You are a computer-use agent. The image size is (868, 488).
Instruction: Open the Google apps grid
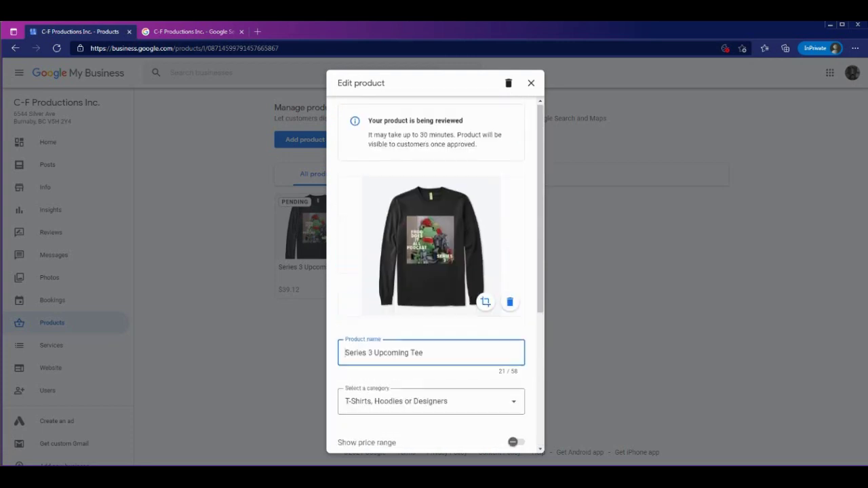click(829, 73)
